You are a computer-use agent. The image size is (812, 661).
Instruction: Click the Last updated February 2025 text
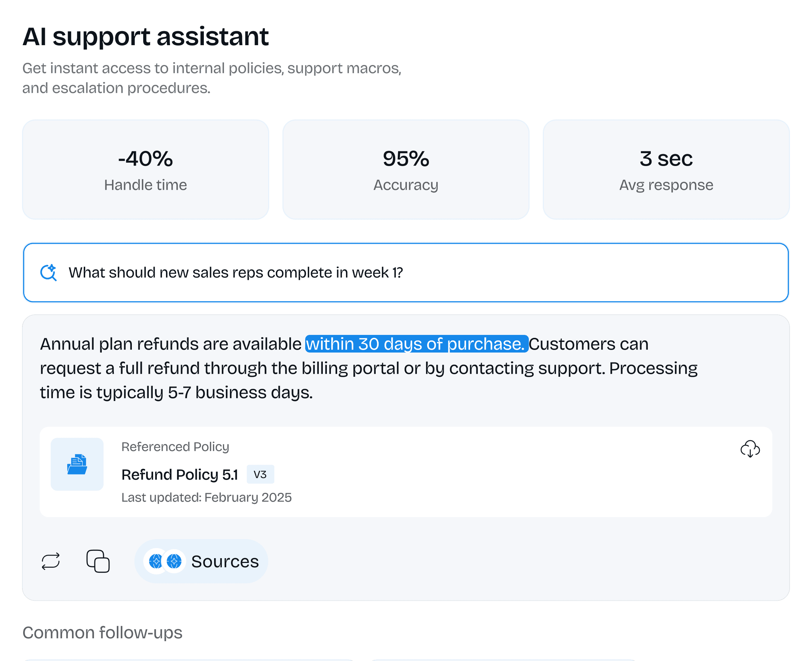pos(206,497)
